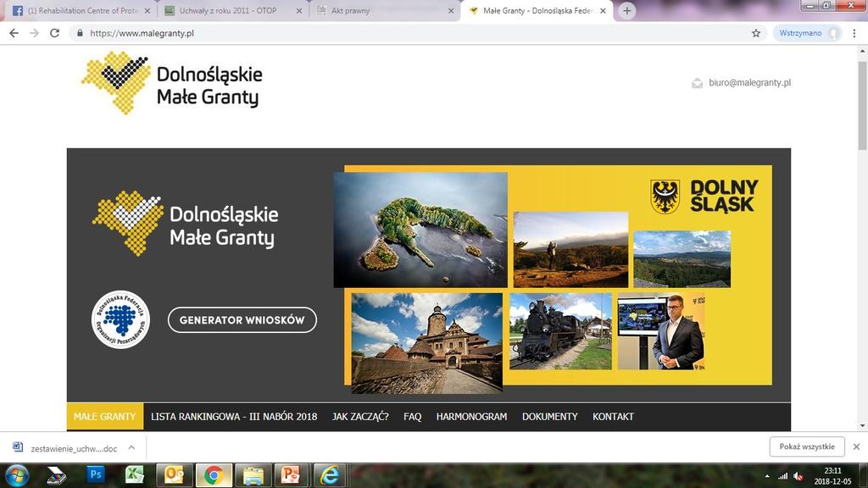Click the steam locomotive photo

pyautogui.click(x=560, y=331)
